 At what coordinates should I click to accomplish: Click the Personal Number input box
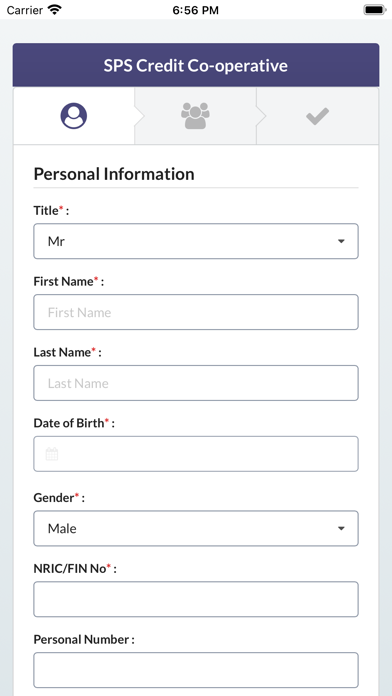[196, 670]
